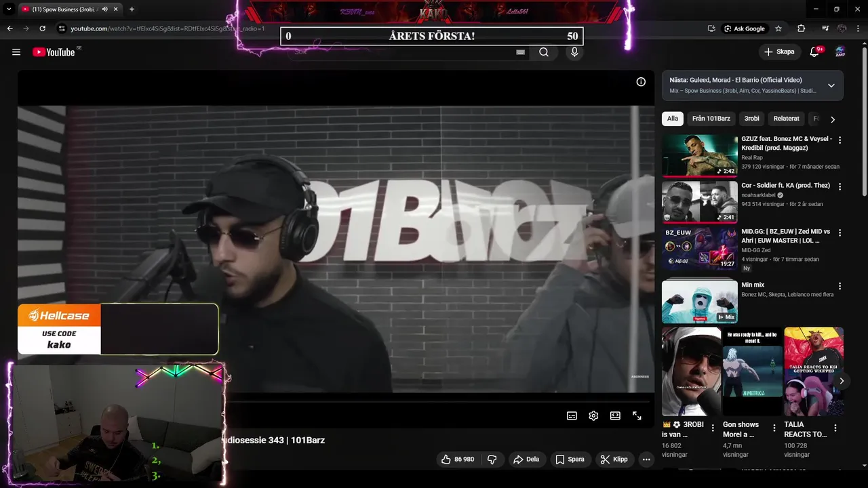Open options for Gon shows Morel short
Viewport: 868px width, 488px height.
(x=774, y=428)
